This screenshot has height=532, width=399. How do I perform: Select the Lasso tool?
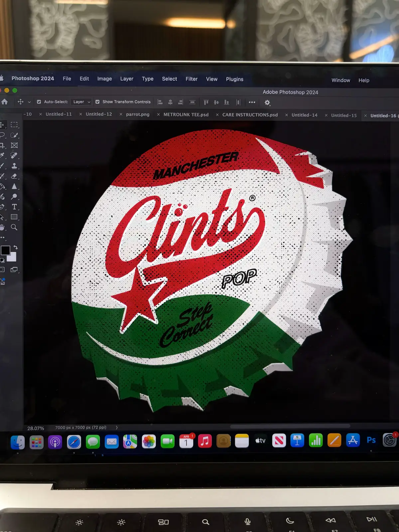(x=2, y=135)
